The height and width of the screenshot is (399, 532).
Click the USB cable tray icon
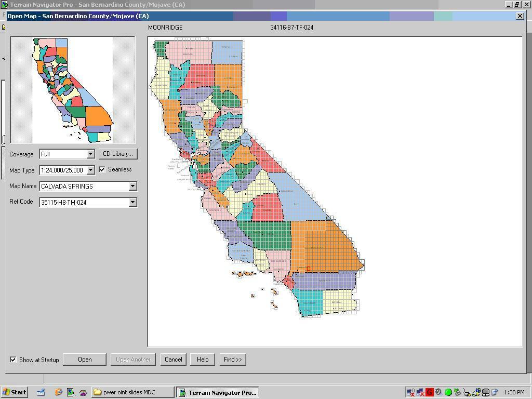click(467, 393)
